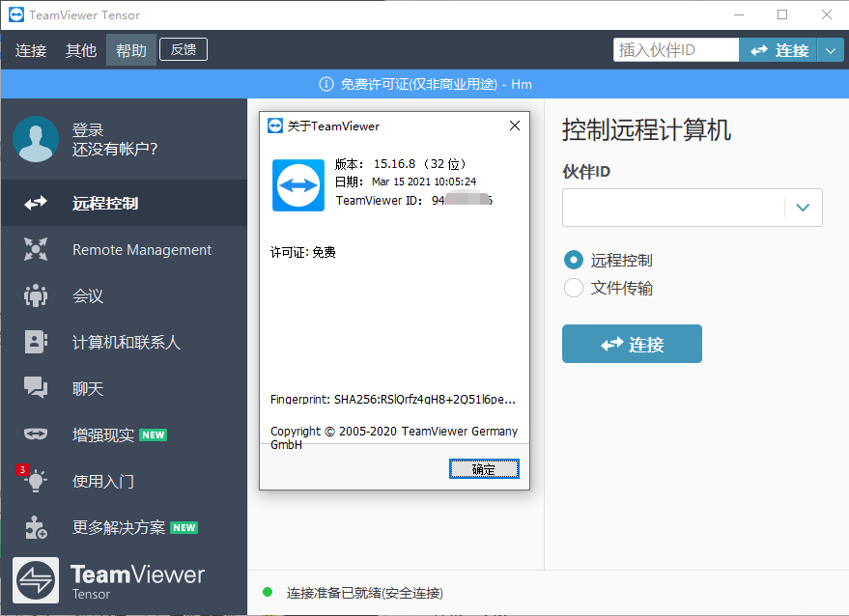
Task: Open the 聊天 (Chat) panel
Action: click(x=88, y=388)
